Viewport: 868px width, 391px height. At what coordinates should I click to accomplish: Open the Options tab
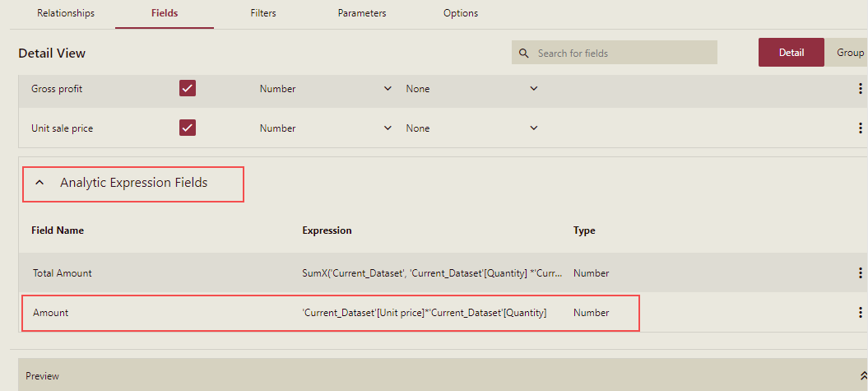click(461, 12)
